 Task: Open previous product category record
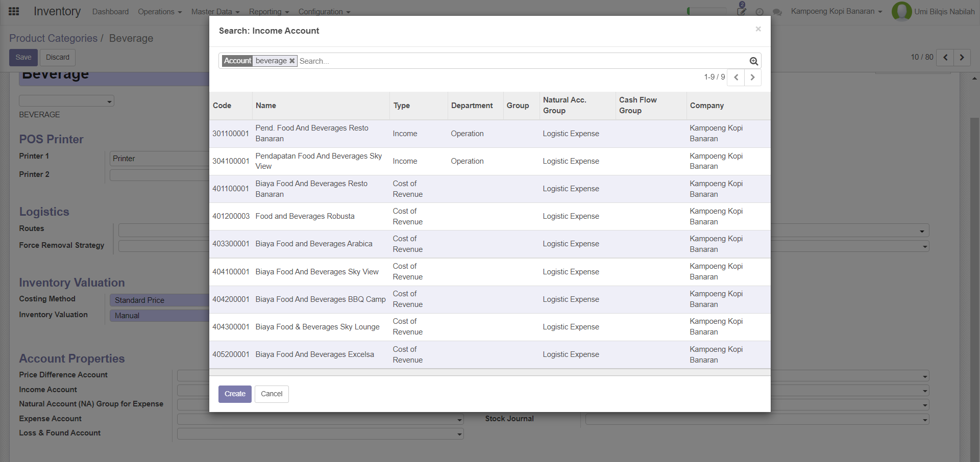click(x=945, y=57)
